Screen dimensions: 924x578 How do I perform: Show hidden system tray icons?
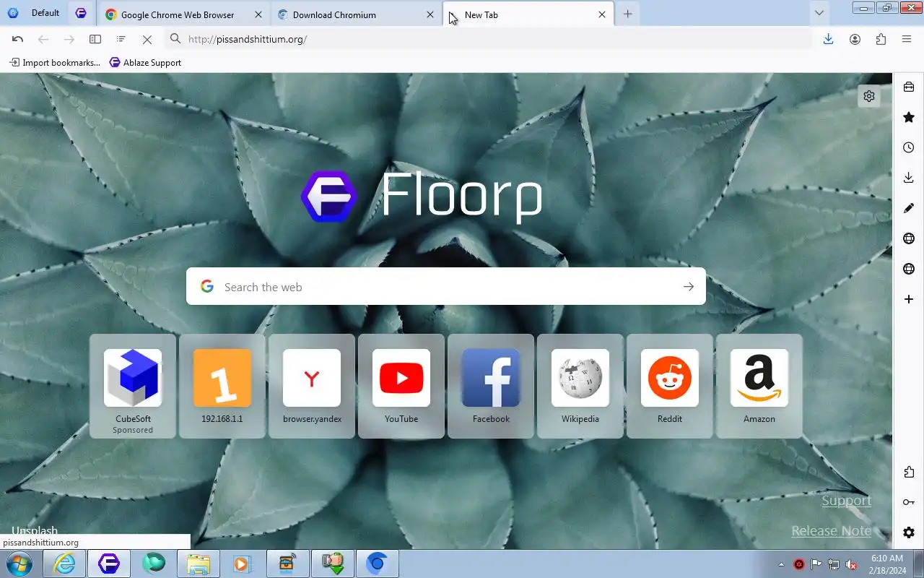[781, 564]
